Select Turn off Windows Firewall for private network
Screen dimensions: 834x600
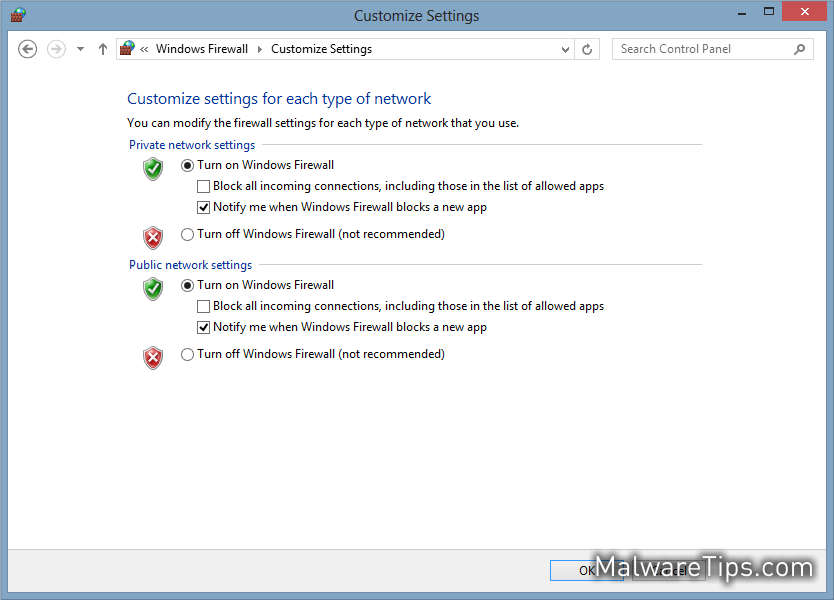[187, 235]
